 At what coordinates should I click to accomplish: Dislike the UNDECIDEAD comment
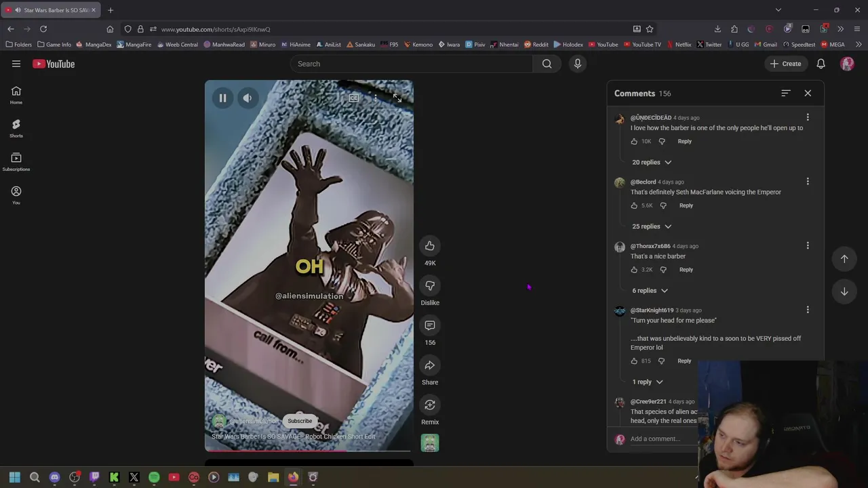tap(662, 142)
